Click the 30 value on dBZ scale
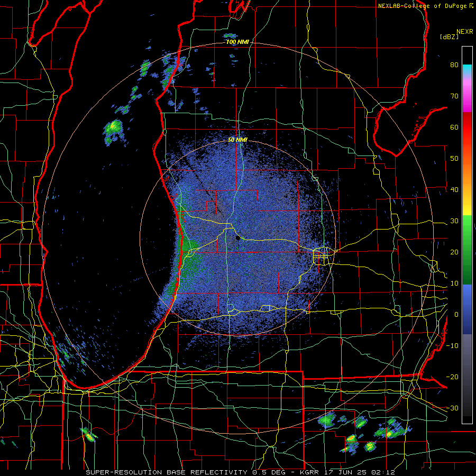Image resolution: width=476 pixels, height=476 pixels. (x=454, y=221)
